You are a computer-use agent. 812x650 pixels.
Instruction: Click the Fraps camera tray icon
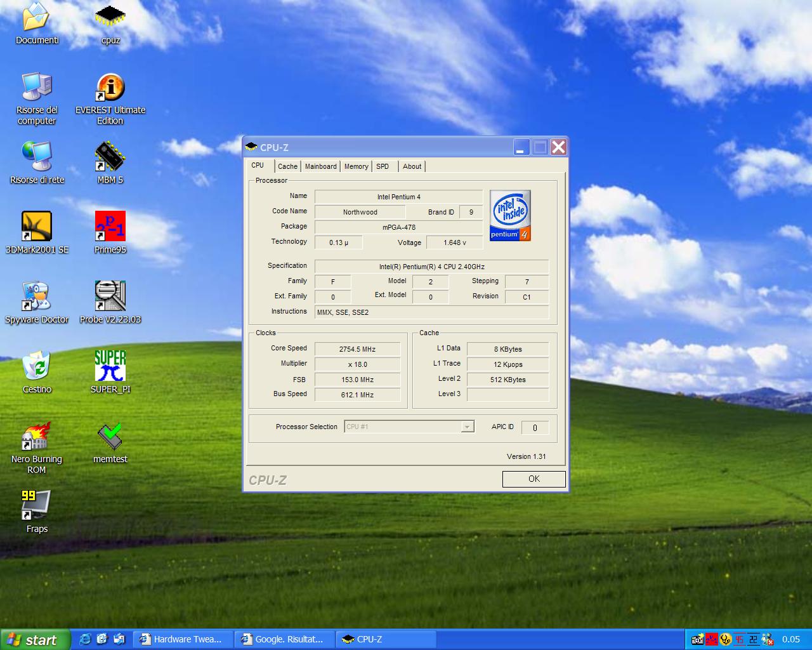(x=698, y=639)
